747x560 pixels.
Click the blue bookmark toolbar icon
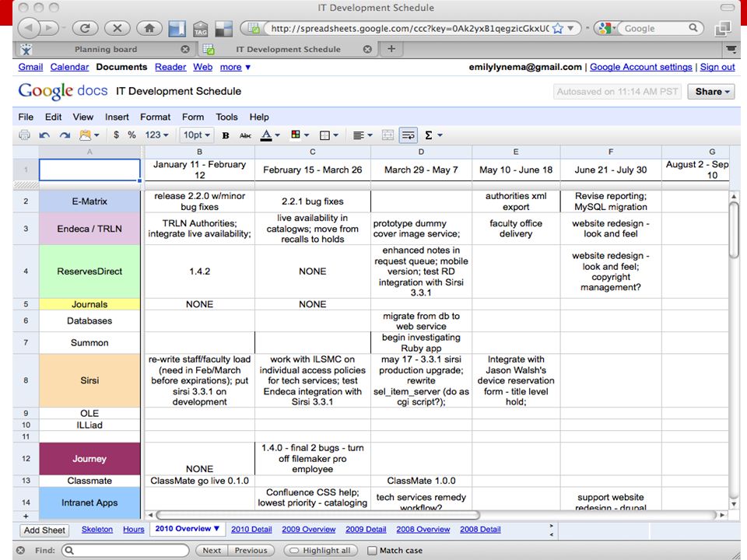[177, 29]
